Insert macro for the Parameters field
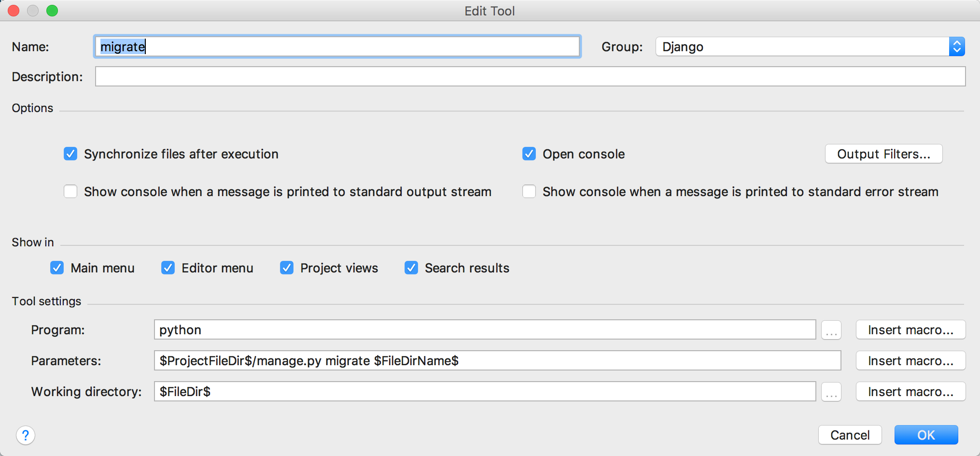Viewport: 980px width, 456px height. click(910, 361)
